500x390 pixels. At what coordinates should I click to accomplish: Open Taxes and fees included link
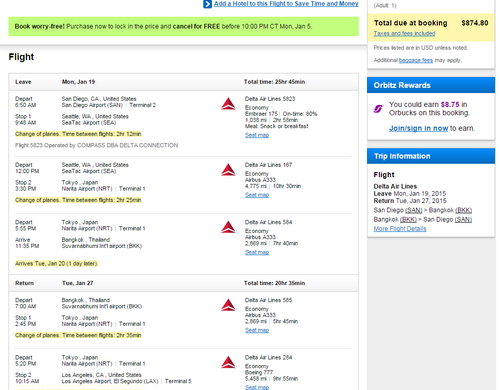[404, 33]
